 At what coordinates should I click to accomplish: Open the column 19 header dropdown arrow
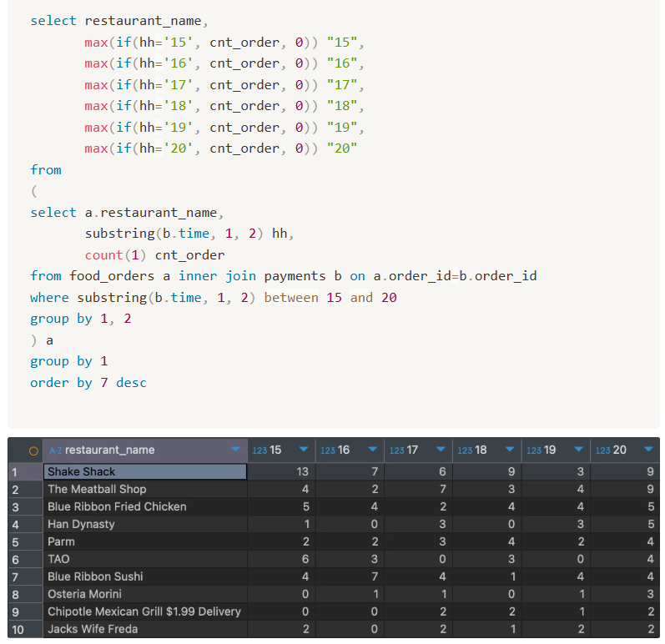[578, 450]
